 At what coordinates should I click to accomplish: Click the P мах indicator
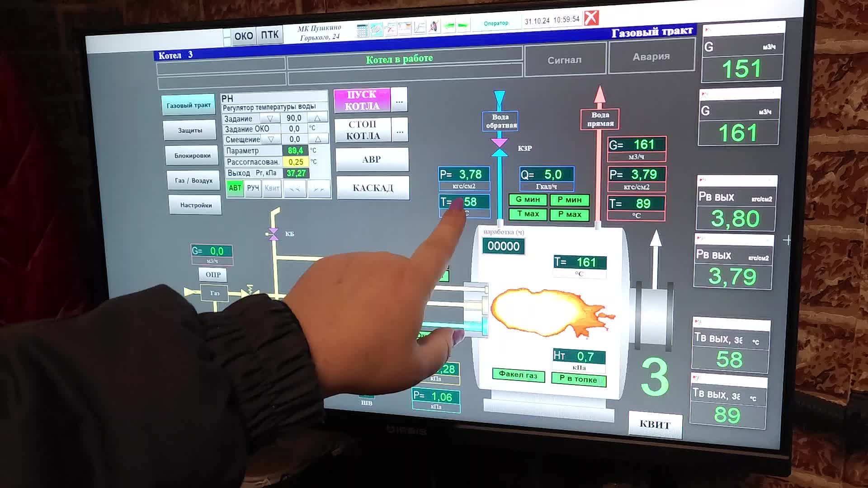(x=570, y=214)
